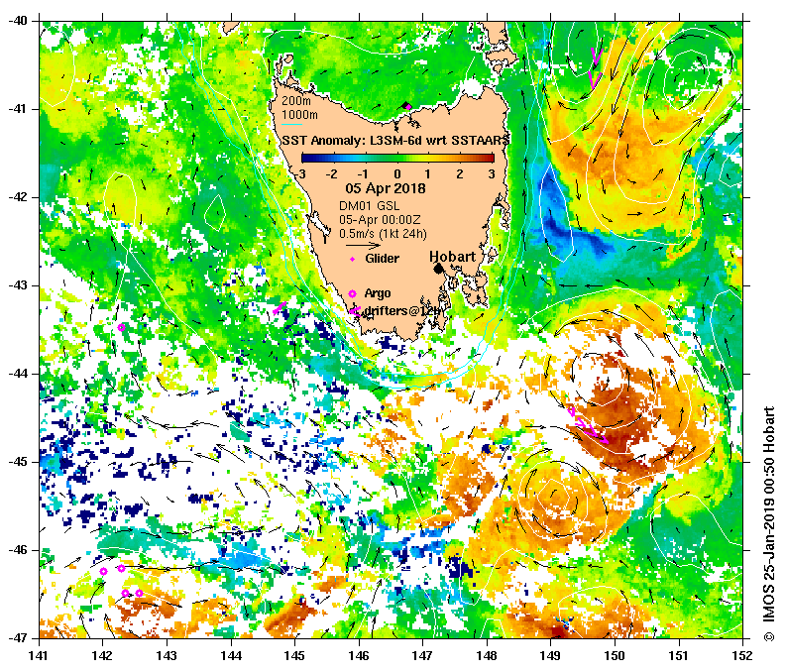Click the Hobart city marker dot
The width and height of the screenshot is (785, 672).
click(x=438, y=269)
